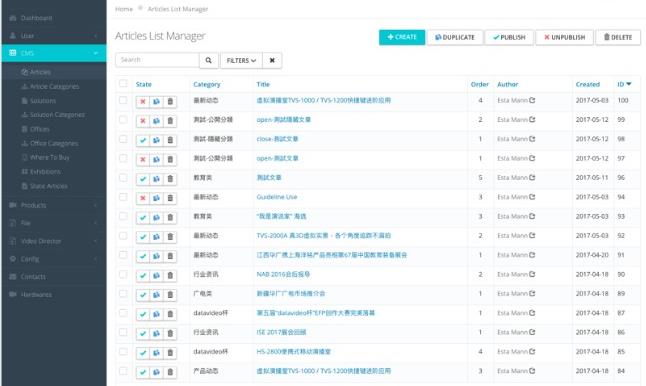
Task: Click the duplicate icon in row ID 89
Action: click(156, 295)
